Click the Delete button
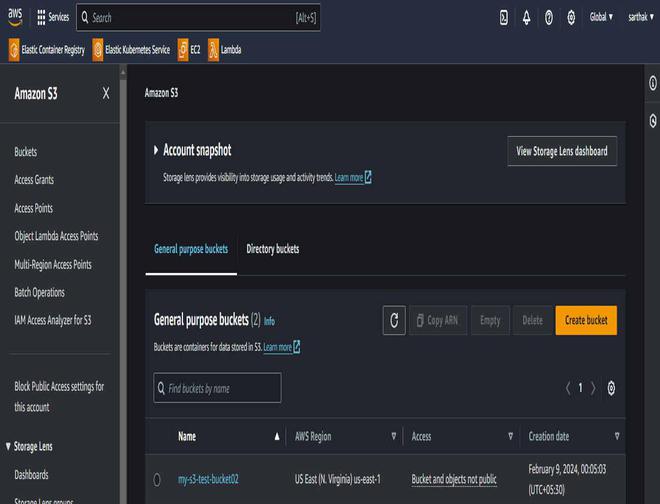This screenshot has height=504, width=660. click(532, 320)
